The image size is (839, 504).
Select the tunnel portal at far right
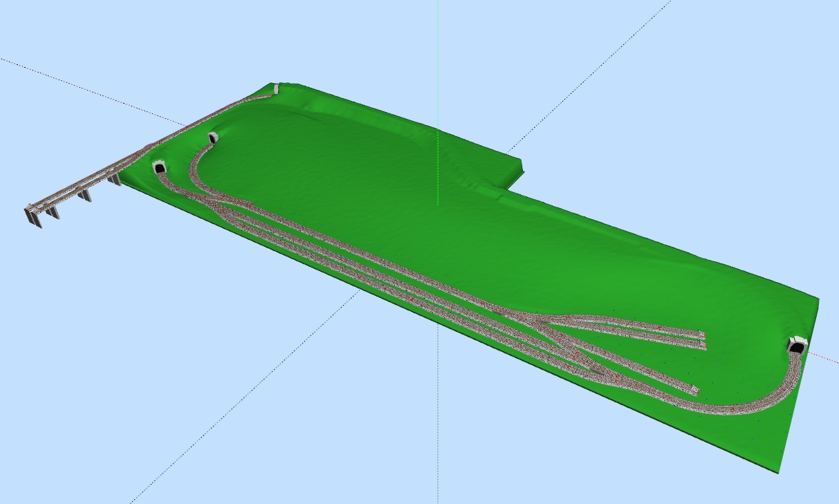click(x=797, y=345)
